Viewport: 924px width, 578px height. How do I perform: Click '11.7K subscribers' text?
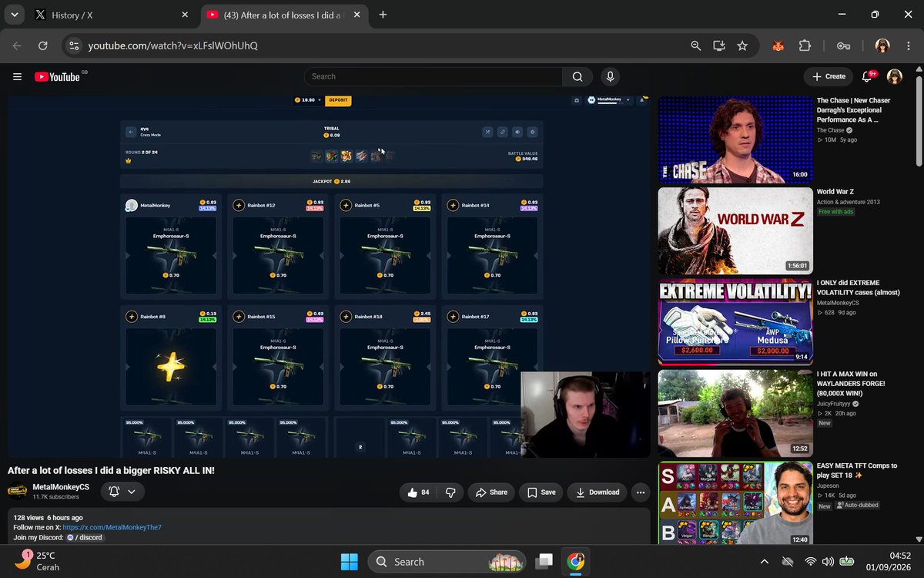55,497
